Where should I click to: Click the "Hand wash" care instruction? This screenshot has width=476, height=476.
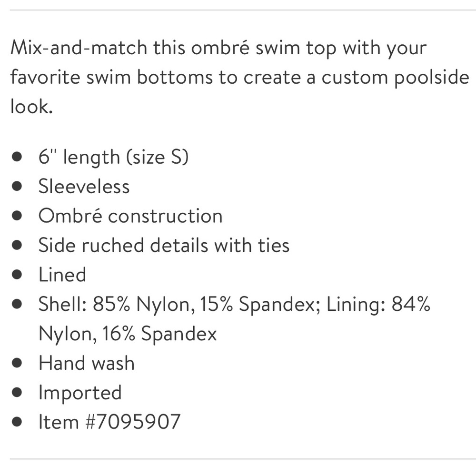pos(87,363)
